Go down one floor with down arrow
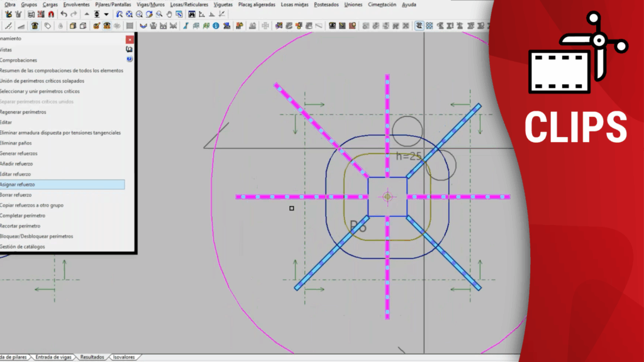The width and height of the screenshot is (644, 362). point(106,14)
